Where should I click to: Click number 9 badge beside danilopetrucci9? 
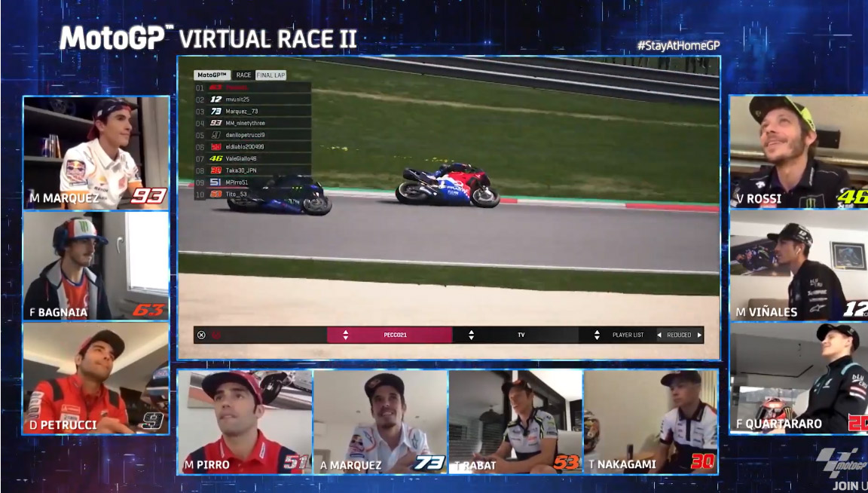pos(216,135)
